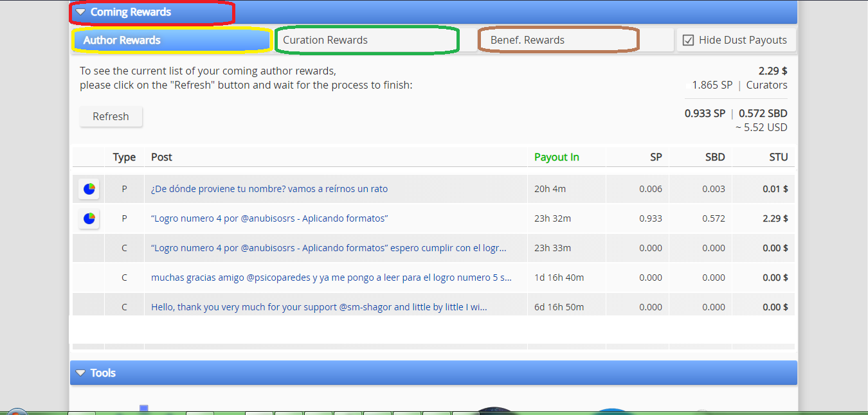868x415 pixels.
Task: Sort by Type column header
Action: click(124, 157)
